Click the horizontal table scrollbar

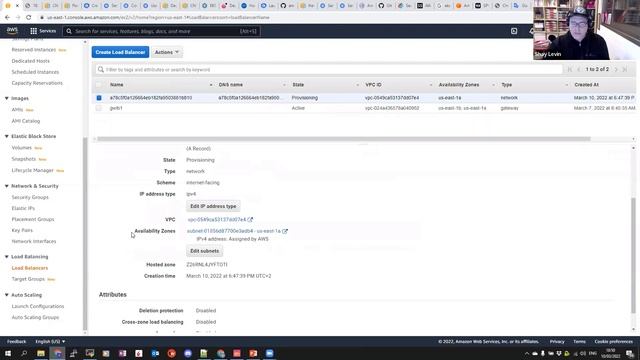[344, 139]
